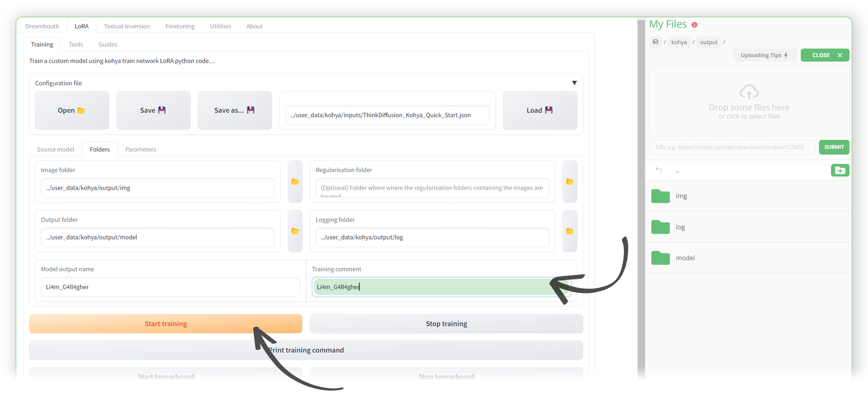This screenshot has height=397, width=868.
Task: Open the model folder
Action: [748, 258]
